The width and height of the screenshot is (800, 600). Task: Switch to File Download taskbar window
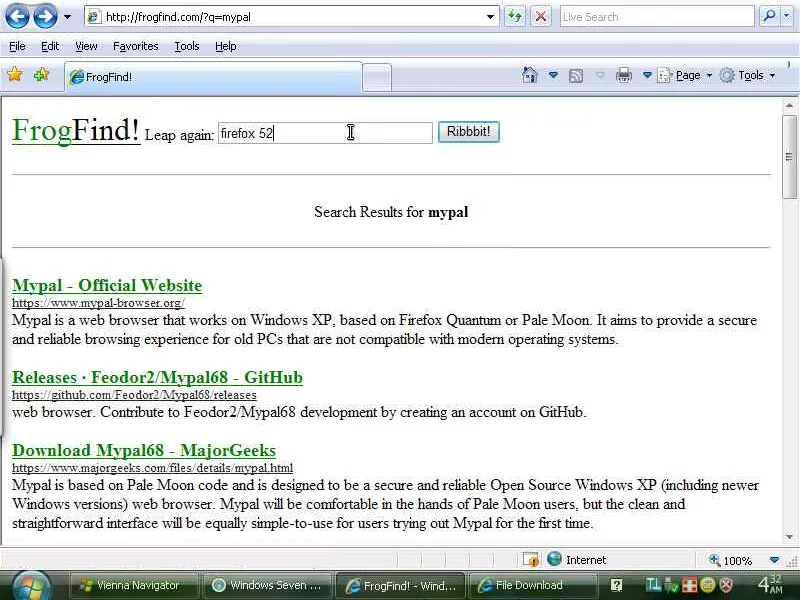tap(532, 585)
